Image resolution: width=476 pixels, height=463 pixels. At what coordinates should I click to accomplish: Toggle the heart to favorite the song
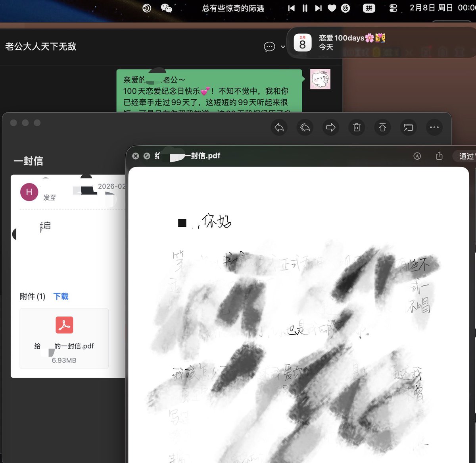coord(332,8)
